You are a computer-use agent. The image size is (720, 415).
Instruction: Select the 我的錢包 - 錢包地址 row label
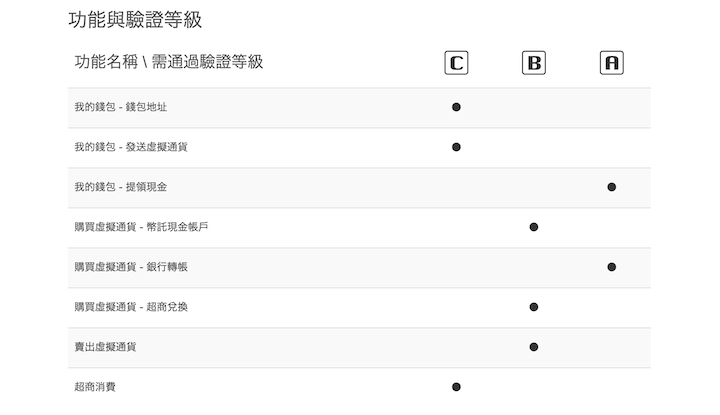[x=120, y=107]
